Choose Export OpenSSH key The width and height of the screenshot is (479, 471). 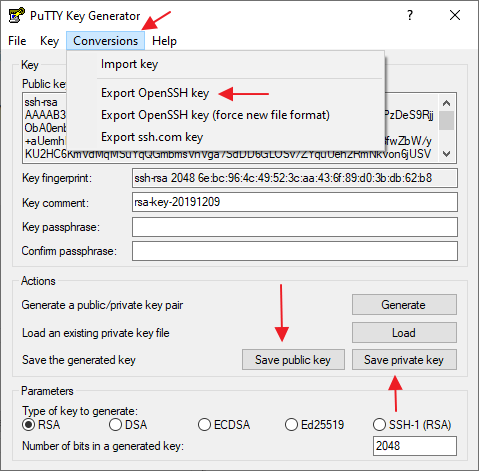coord(155,93)
